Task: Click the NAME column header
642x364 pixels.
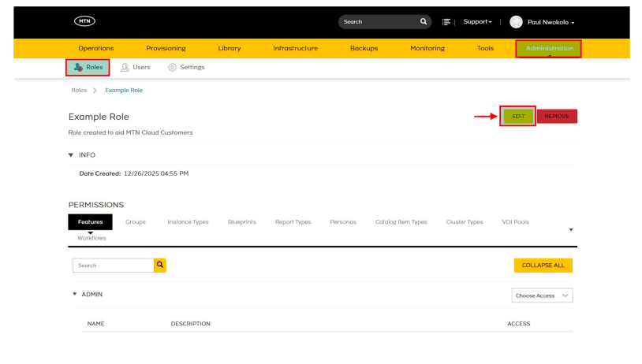Action: [95, 324]
